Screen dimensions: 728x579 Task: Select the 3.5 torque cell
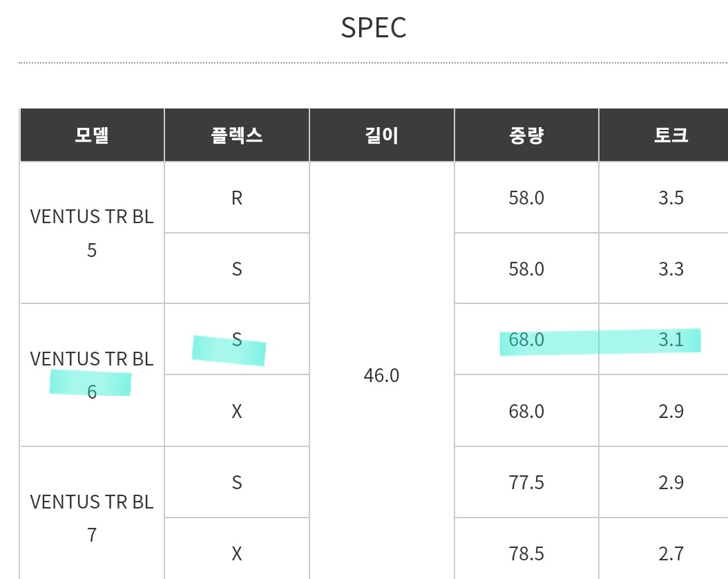671,198
